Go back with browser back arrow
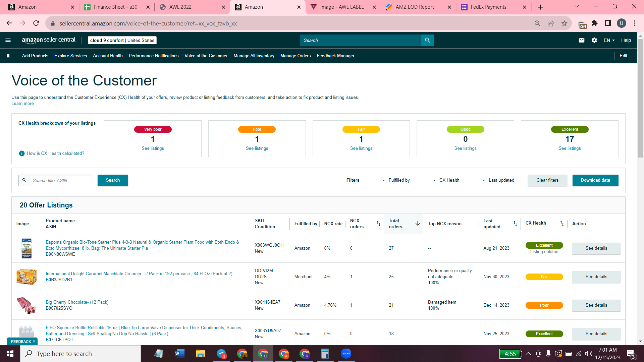Image resolution: width=644 pixels, height=362 pixels. [x=9, y=23]
